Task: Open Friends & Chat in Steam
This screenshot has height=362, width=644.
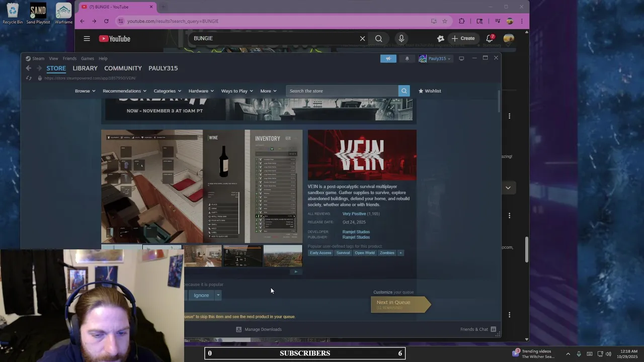Action: tap(478, 329)
